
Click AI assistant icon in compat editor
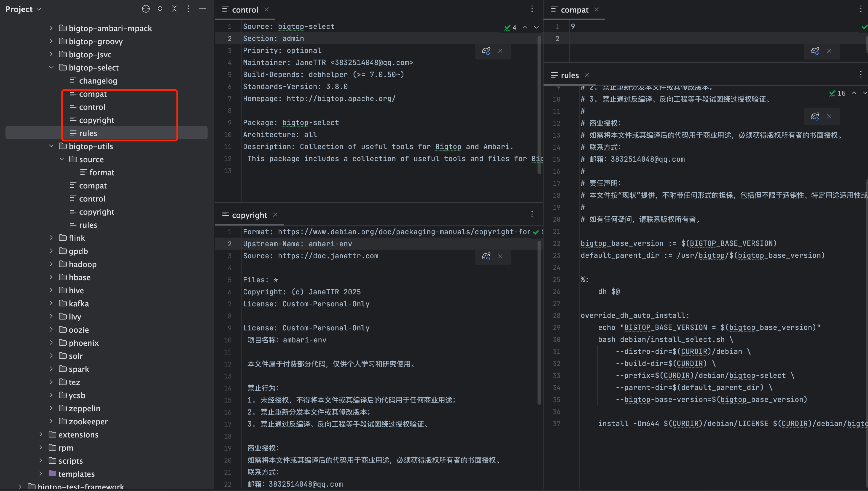[815, 51]
